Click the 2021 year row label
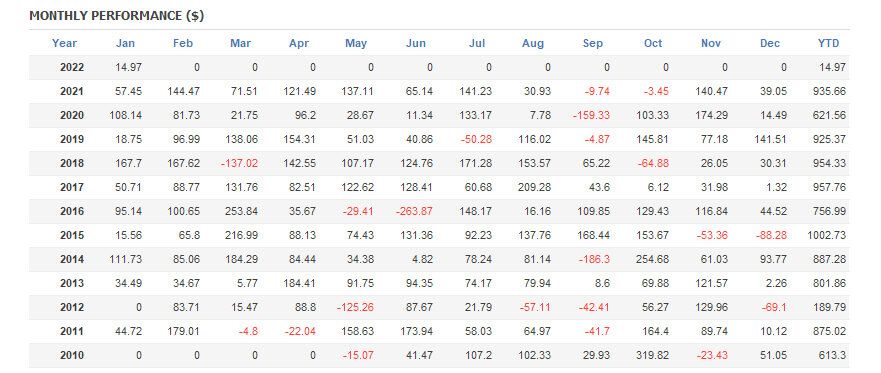This screenshot has width=881, height=373. coord(72,92)
